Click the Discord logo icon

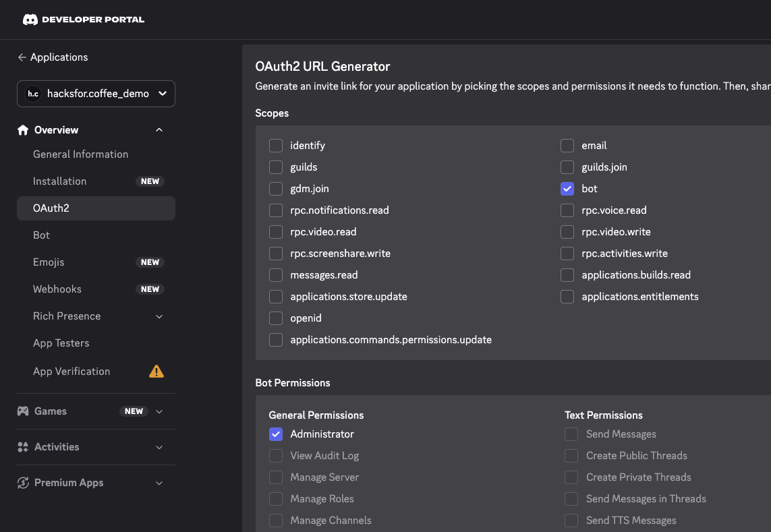coord(30,20)
